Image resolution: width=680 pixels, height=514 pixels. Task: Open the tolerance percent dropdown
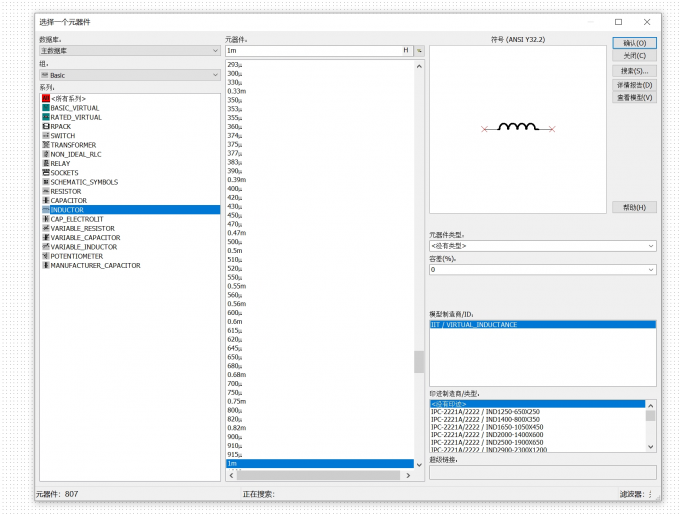click(543, 270)
